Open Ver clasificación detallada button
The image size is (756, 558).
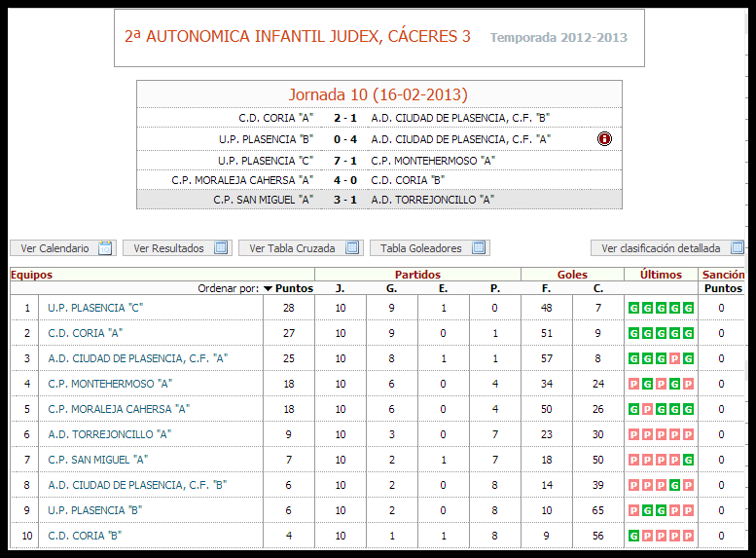coord(667,248)
